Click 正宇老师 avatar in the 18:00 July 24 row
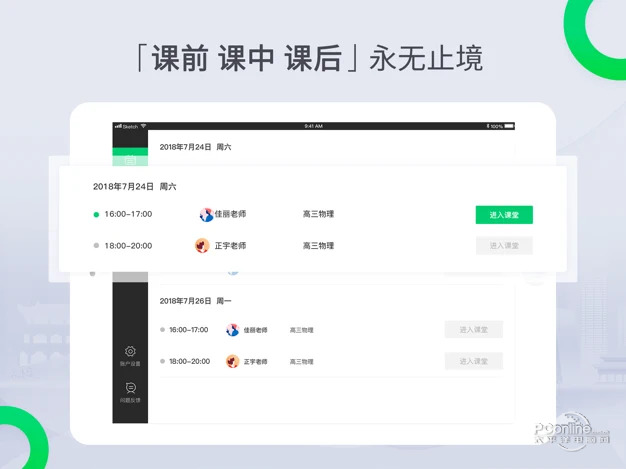Viewport: 626px width, 469px height. [202, 245]
